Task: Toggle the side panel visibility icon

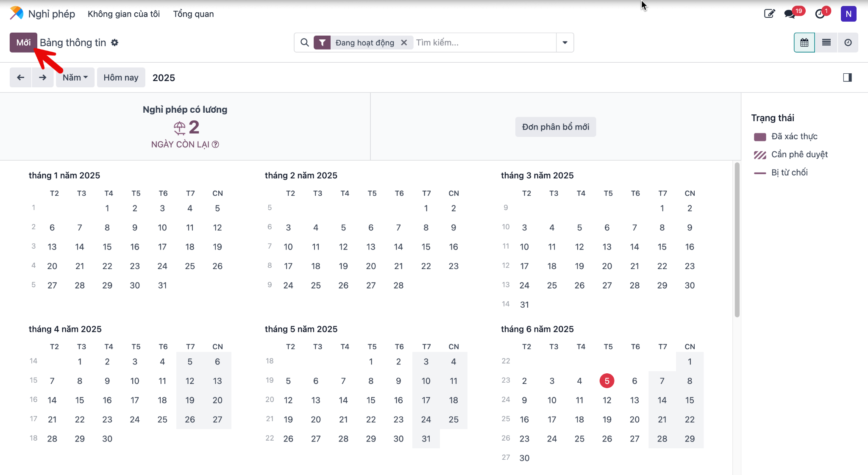Action: coord(847,78)
